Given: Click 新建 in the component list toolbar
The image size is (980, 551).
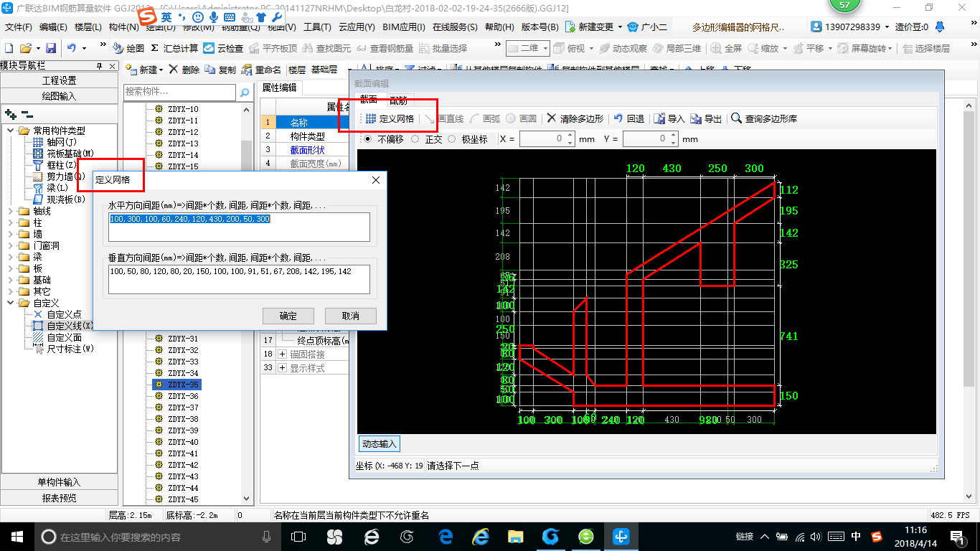Looking at the screenshot, I should pos(143,70).
